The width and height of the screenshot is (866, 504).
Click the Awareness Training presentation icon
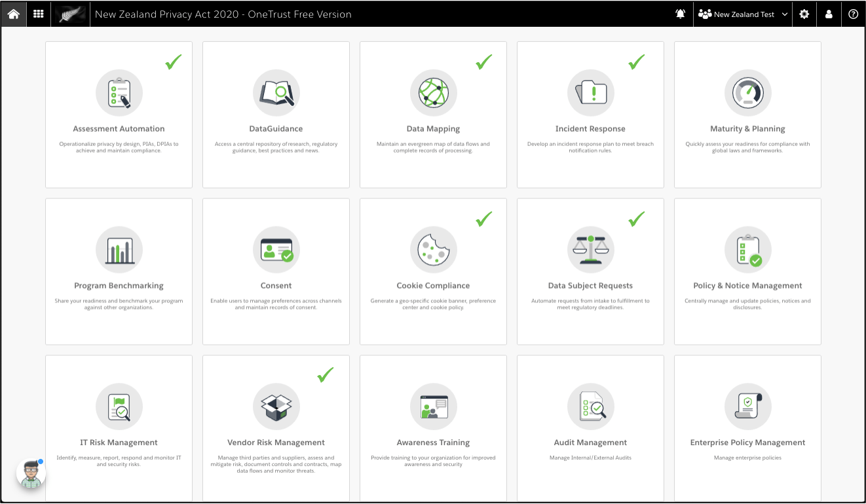tap(434, 406)
